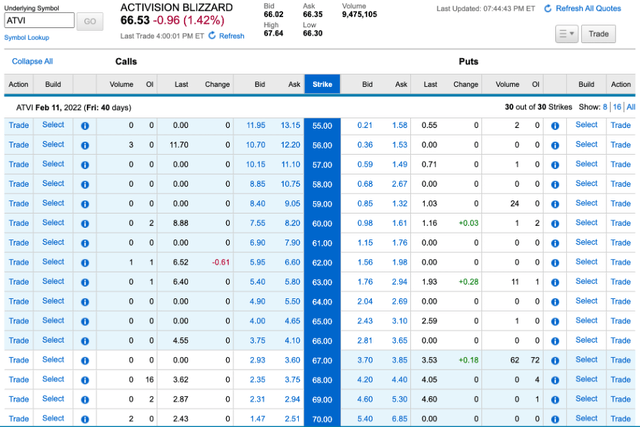Open put info icon for 67.00 strike
This screenshot has width=640, height=427.
(x=555, y=361)
